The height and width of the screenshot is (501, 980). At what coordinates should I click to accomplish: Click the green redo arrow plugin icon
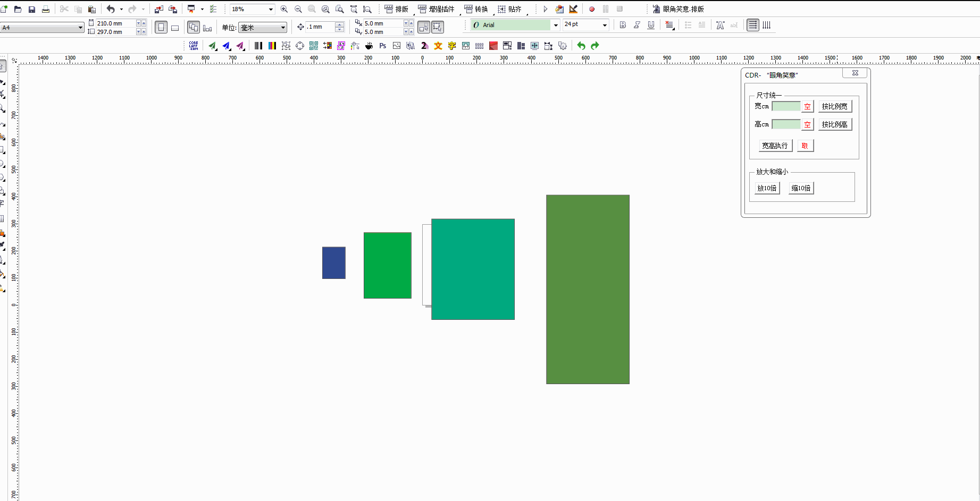(595, 46)
